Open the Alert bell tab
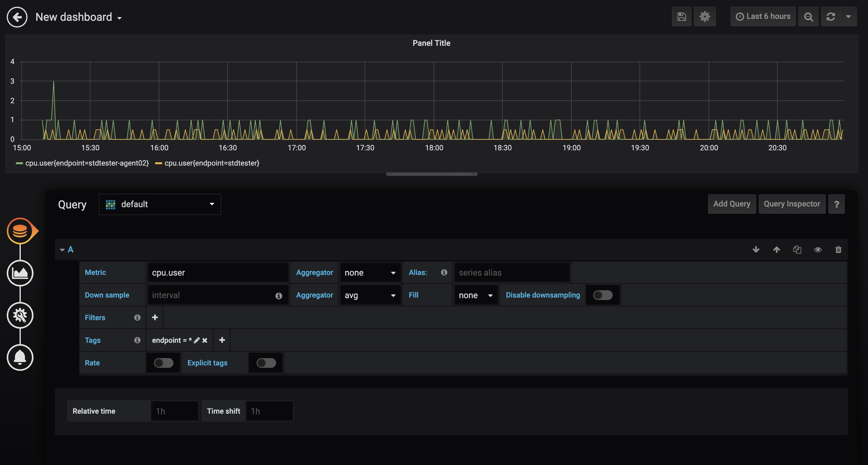 tap(20, 357)
